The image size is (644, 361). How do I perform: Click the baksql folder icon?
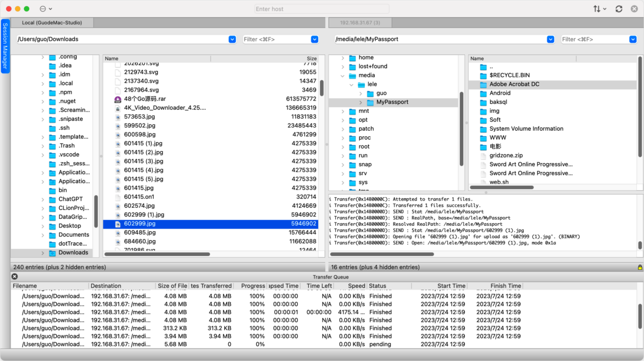point(484,102)
